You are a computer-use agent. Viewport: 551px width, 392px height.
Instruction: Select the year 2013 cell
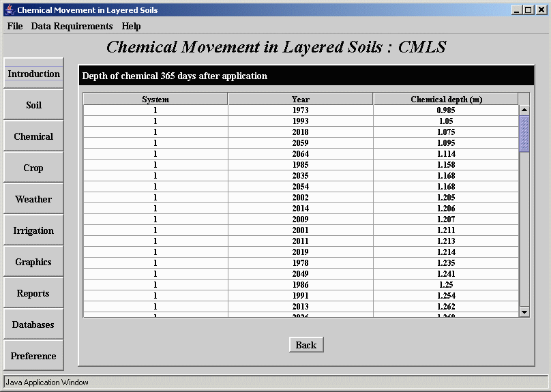tap(301, 306)
